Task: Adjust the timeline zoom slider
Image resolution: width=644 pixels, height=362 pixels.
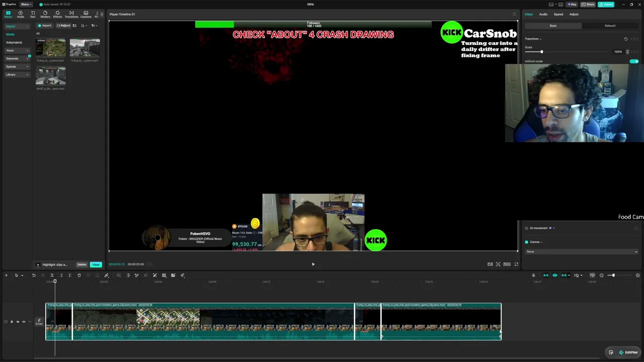Action: tap(613, 276)
